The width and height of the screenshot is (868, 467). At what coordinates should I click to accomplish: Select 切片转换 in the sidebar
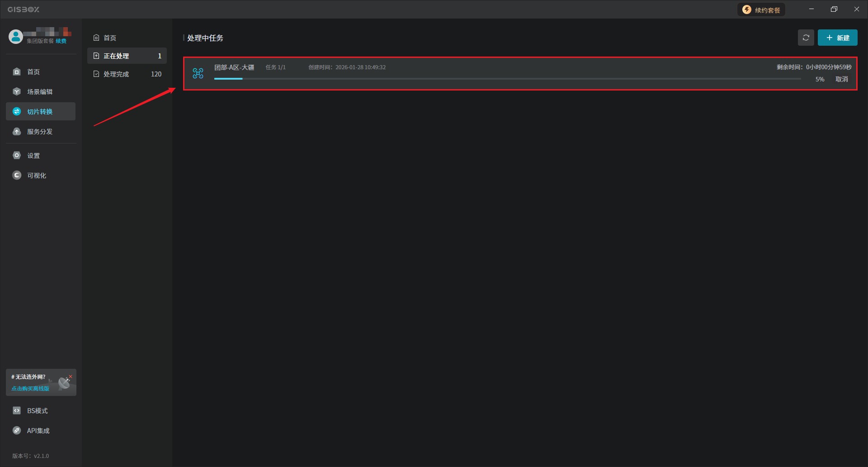[40, 112]
